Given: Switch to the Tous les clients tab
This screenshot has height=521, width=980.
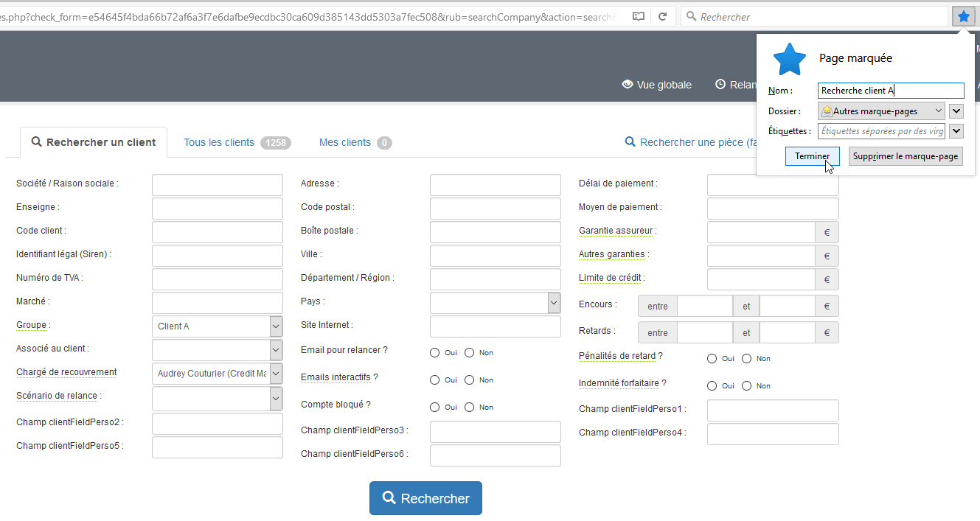Looking at the screenshot, I should pos(219,142).
